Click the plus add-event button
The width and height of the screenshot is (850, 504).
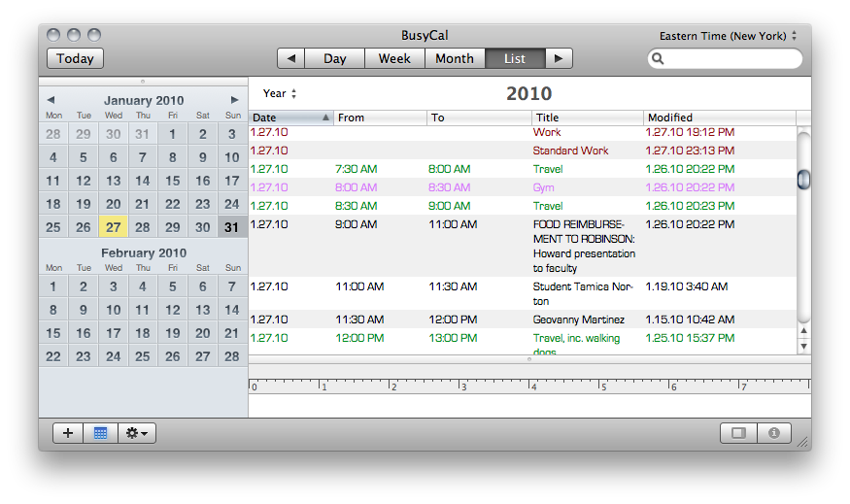click(68, 433)
